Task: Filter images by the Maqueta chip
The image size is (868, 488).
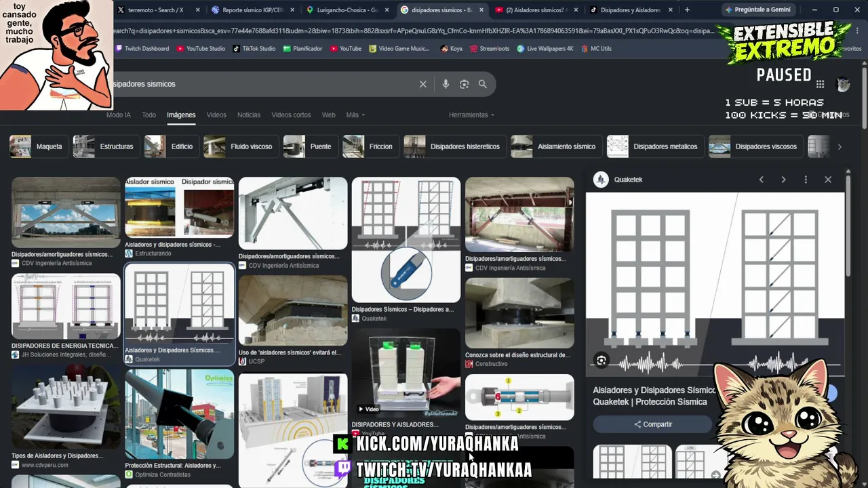Action: pyautogui.click(x=38, y=146)
